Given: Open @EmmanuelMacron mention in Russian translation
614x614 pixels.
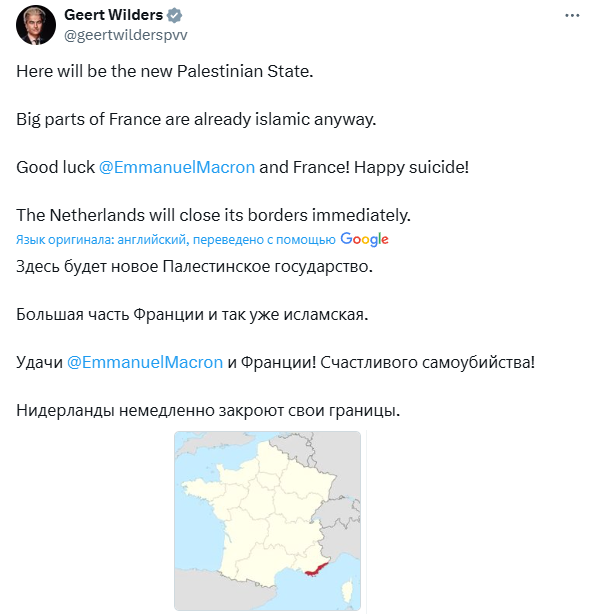Looking at the screenshot, I should pos(144,362).
